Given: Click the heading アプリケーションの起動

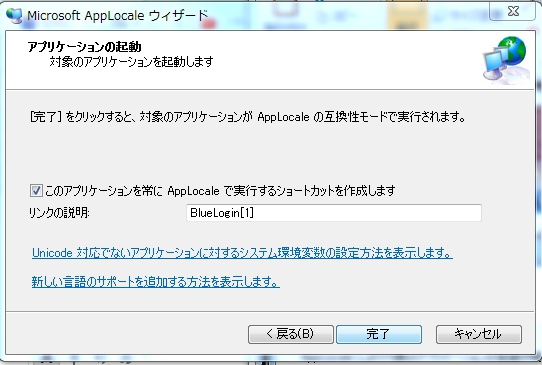Looking at the screenshot, I should pyautogui.click(x=84, y=46).
